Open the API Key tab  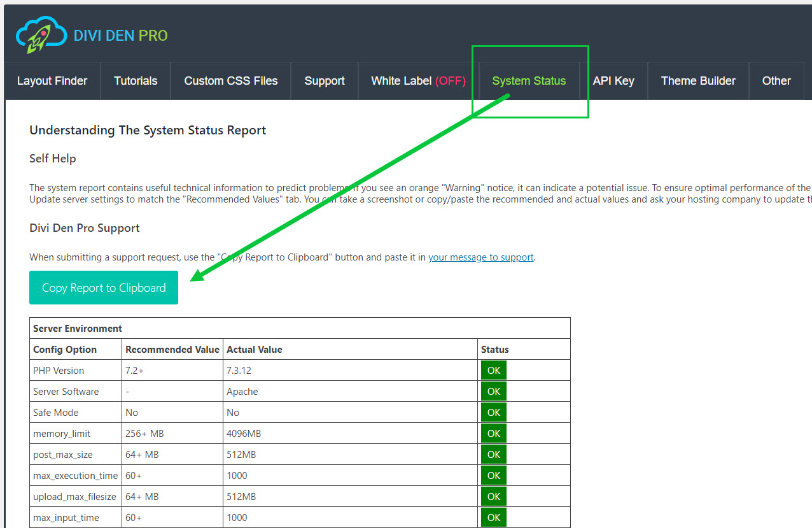[x=613, y=81]
